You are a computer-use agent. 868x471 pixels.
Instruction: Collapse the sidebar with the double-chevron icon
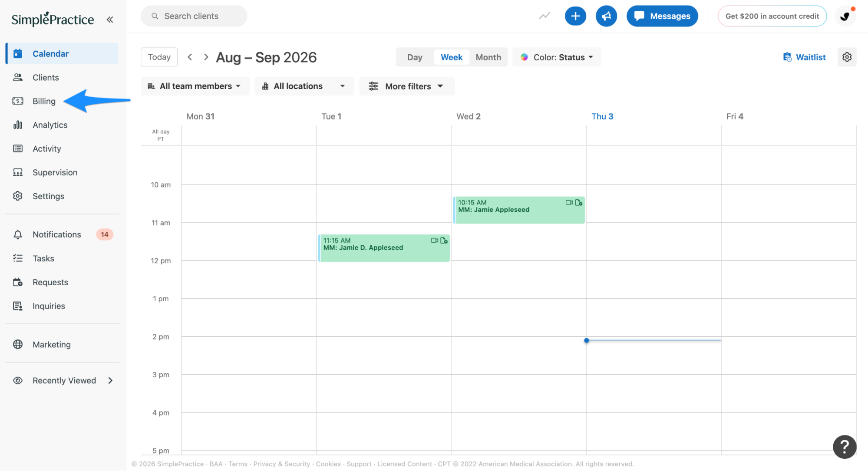(110, 19)
